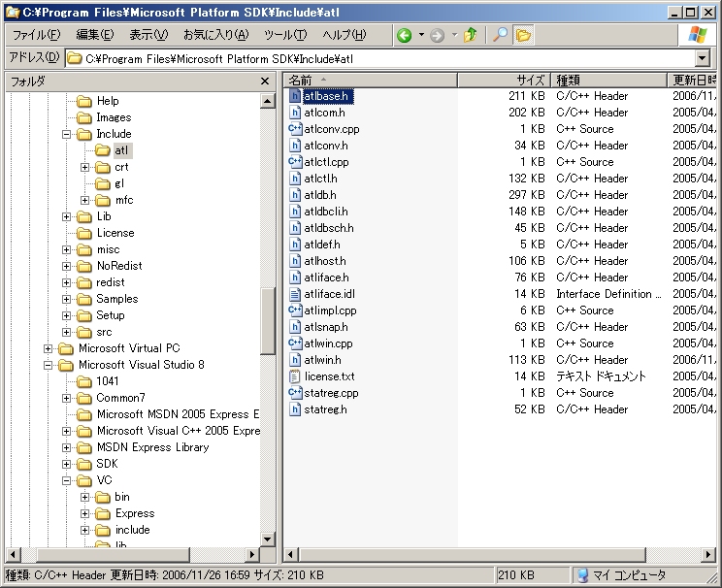Click the address bar path field
The image size is (722, 588).
[380, 58]
